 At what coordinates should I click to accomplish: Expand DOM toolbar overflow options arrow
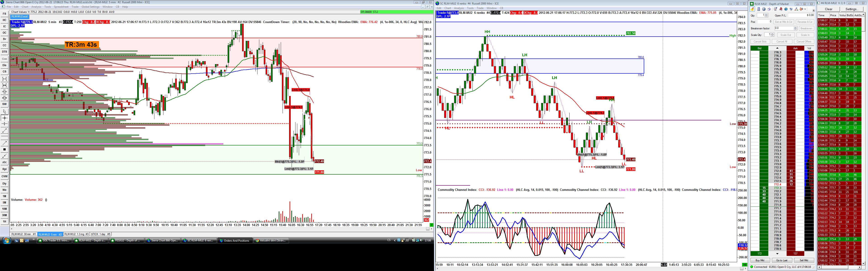tap(814, 10)
